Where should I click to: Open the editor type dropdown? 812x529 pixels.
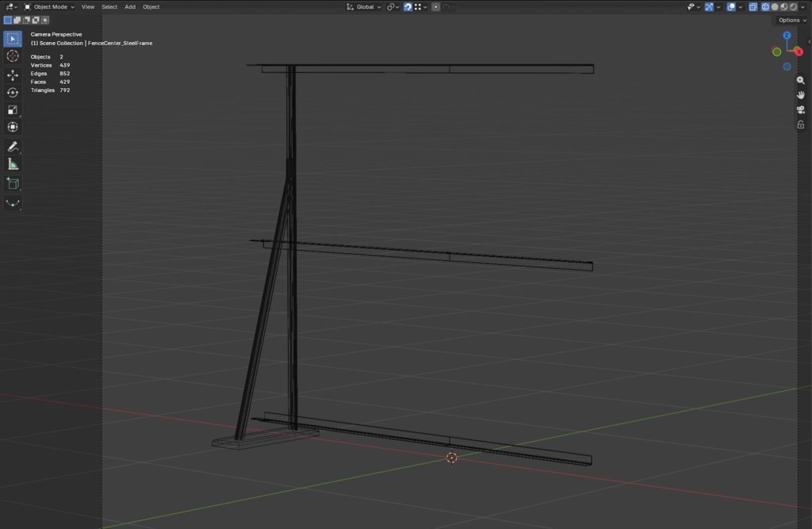pyautogui.click(x=11, y=6)
